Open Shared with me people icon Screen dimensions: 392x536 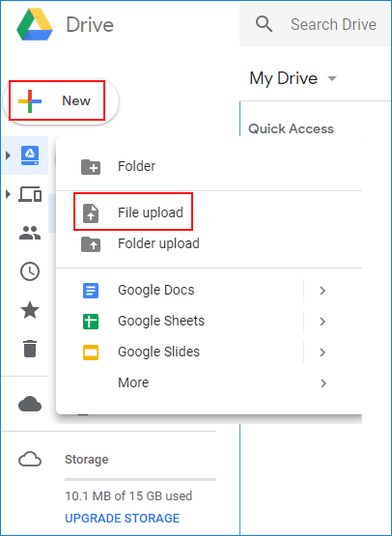(30, 233)
